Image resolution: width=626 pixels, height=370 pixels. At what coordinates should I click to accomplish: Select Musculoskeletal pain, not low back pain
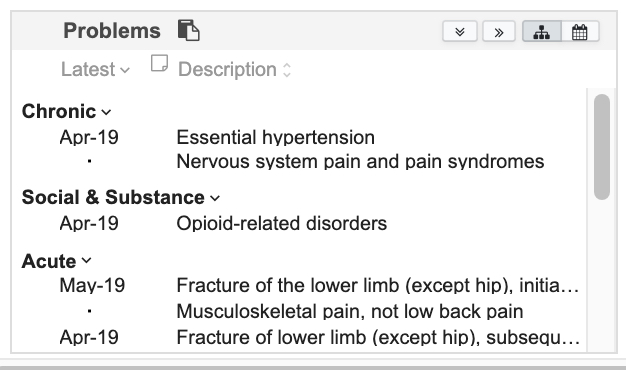pos(350,311)
